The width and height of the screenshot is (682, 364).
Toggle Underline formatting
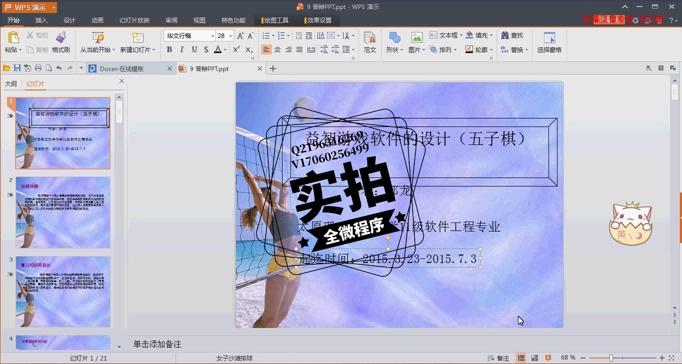tap(194, 50)
